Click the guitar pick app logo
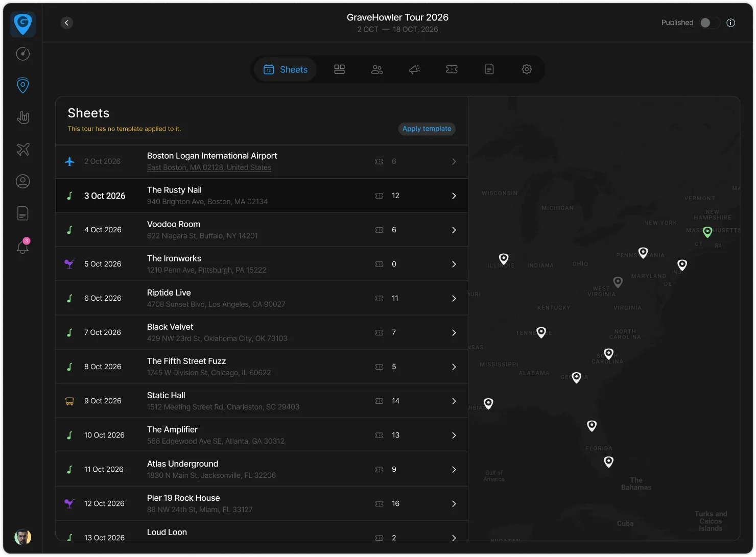Viewport: 756px width, 557px height. pos(23,24)
